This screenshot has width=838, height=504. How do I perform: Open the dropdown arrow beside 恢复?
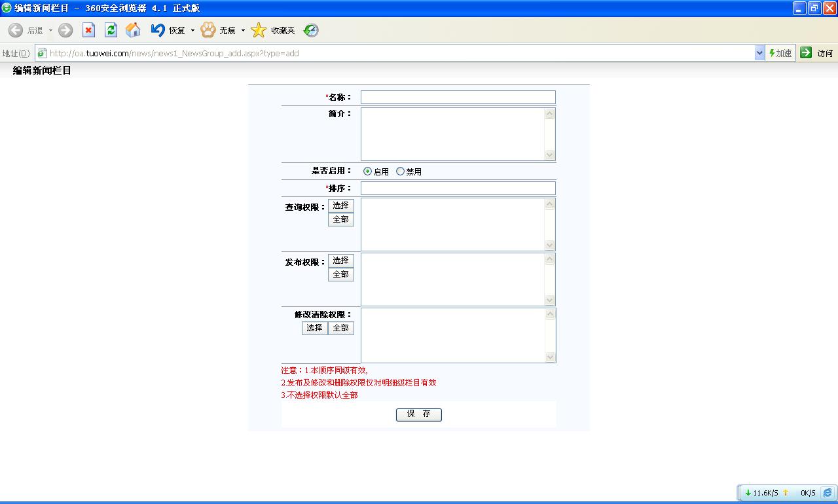[x=192, y=31]
